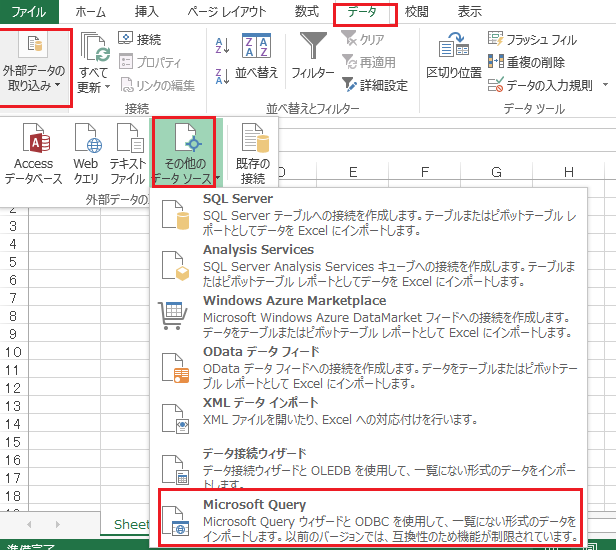Open the ファイル tab
This screenshot has height=550, width=616.
point(28,12)
